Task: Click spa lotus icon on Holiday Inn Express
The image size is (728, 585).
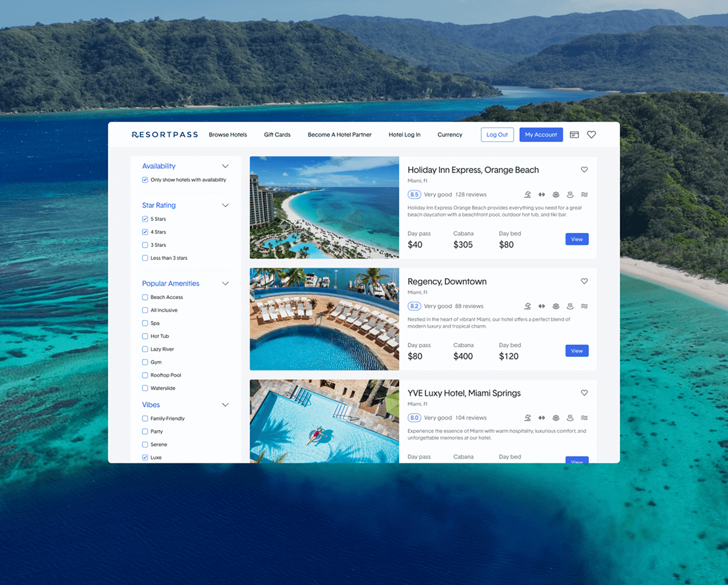Action: (556, 194)
